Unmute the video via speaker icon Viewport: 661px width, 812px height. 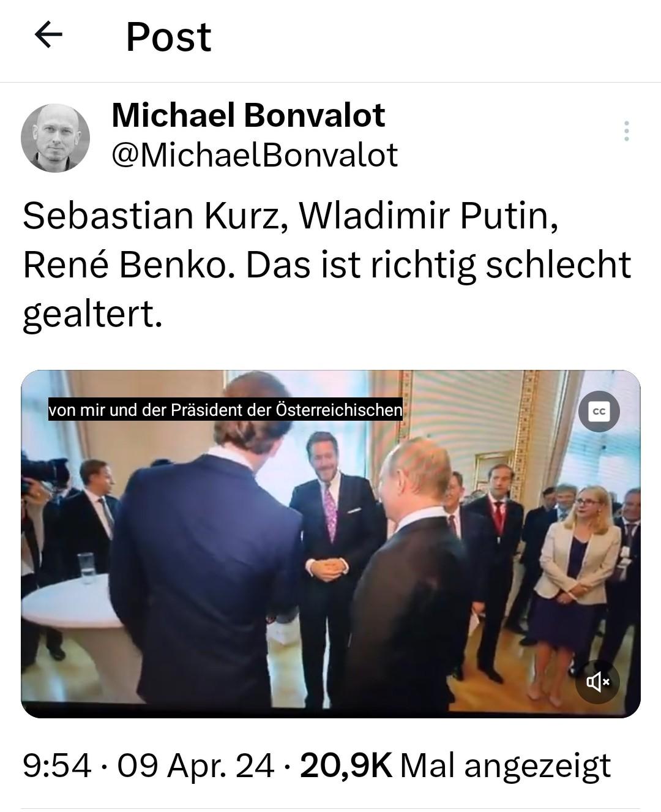click(x=597, y=682)
